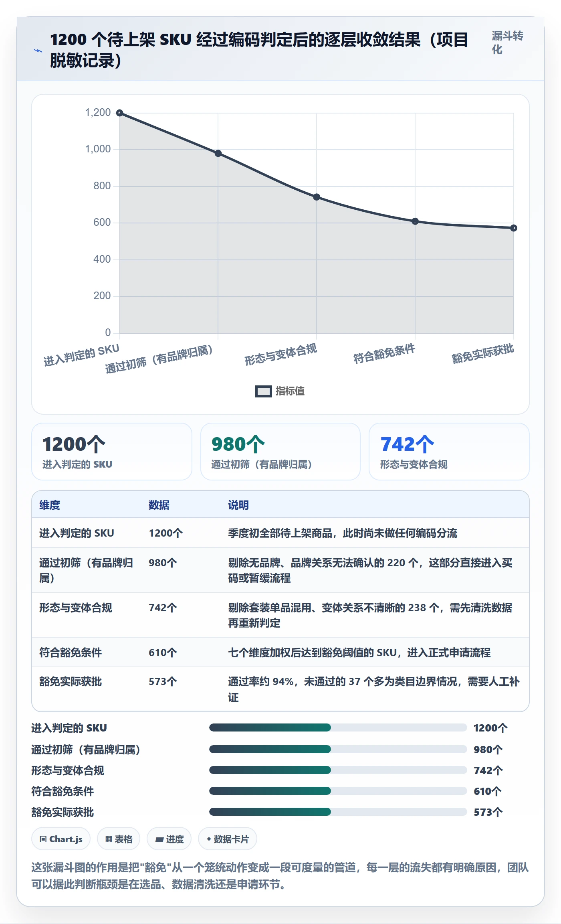Image resolution: width=561 pixels, height=924 pixels.
Task: Select the 980个 通过初筛 data card
Action: click(280, 452)
